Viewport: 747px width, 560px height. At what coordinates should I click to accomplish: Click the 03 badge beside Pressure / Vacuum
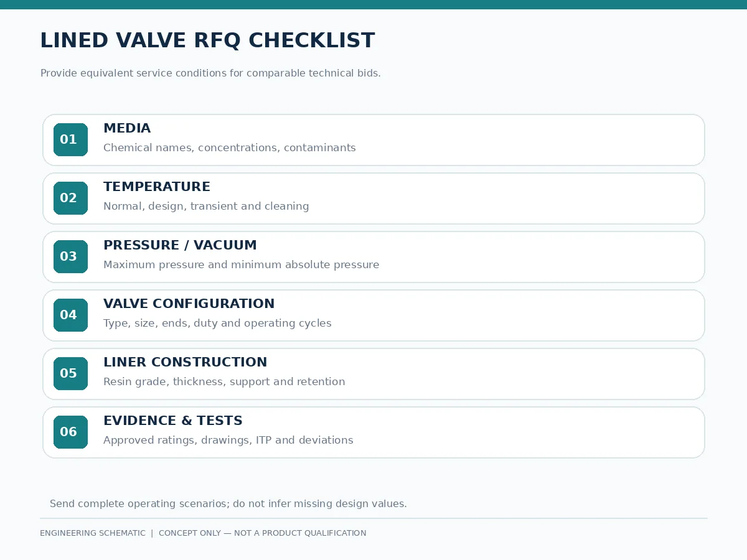coord(70,256)
